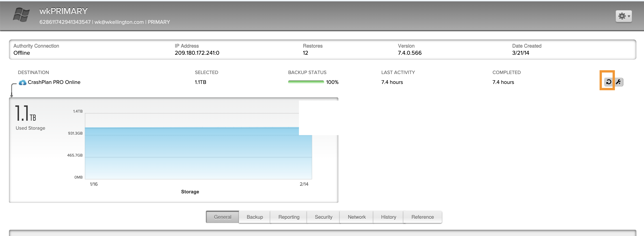Collapse the destination storage panel arrow
The image size is (644, 236).
pos(12,91)
